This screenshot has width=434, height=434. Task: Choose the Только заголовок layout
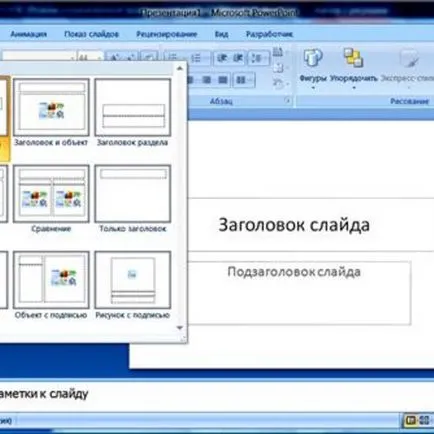click(x=132, y=199)
